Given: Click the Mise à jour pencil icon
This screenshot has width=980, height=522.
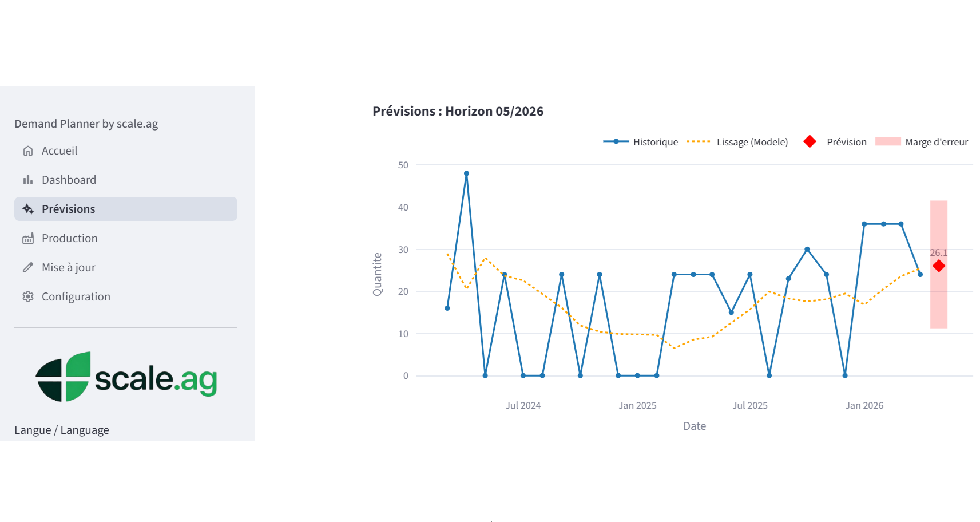Looking at the screenshot, I should (x=28, y=267).
